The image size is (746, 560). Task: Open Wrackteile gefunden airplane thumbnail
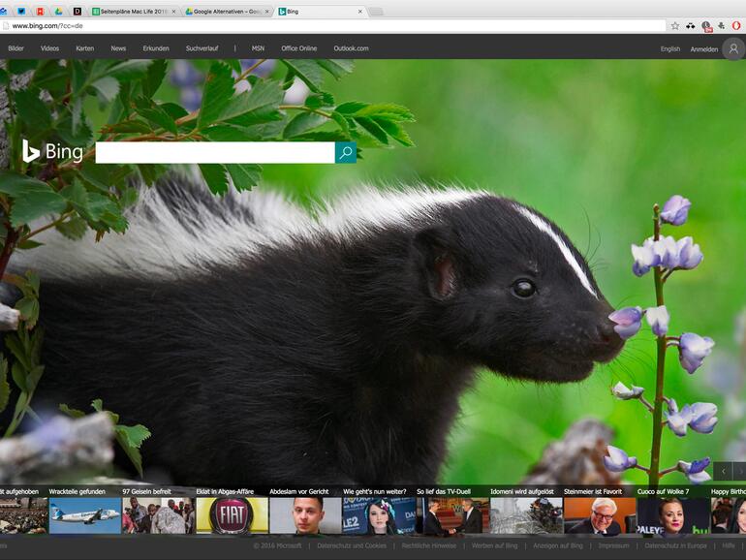point(85,515)
